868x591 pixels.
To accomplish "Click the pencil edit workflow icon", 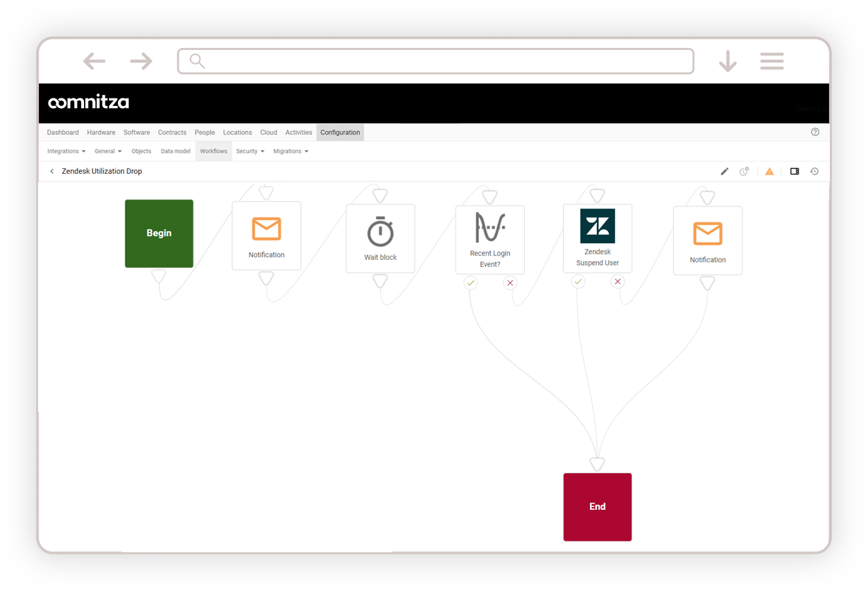I will point(724,171).
